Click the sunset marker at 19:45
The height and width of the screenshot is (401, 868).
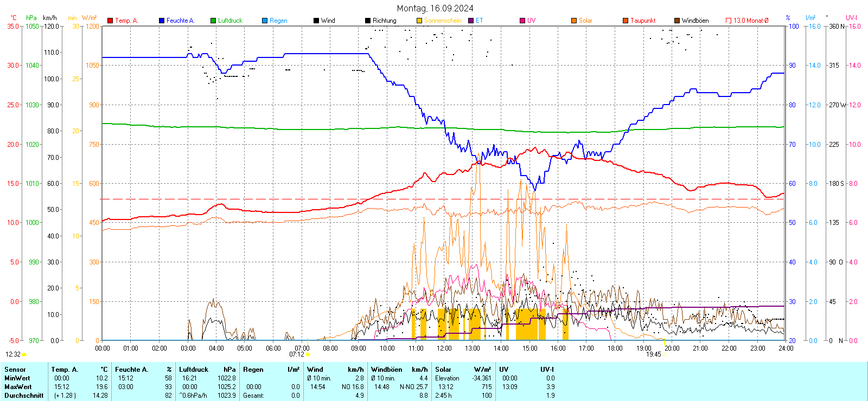(x=665, y=355)
